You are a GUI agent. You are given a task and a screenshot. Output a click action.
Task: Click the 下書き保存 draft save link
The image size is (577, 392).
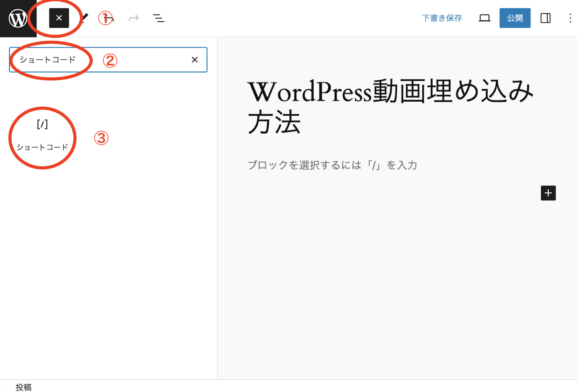click(x=442, y=18)
